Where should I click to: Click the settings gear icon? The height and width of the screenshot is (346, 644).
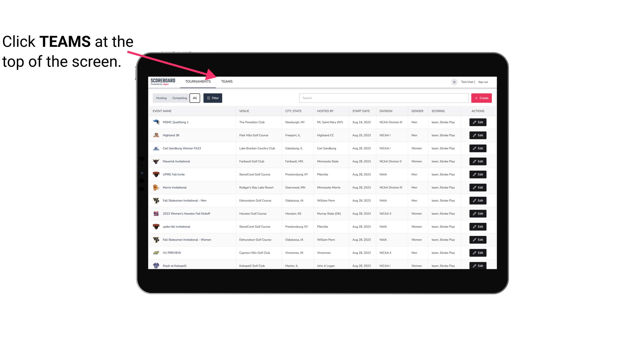coord(454,82)
